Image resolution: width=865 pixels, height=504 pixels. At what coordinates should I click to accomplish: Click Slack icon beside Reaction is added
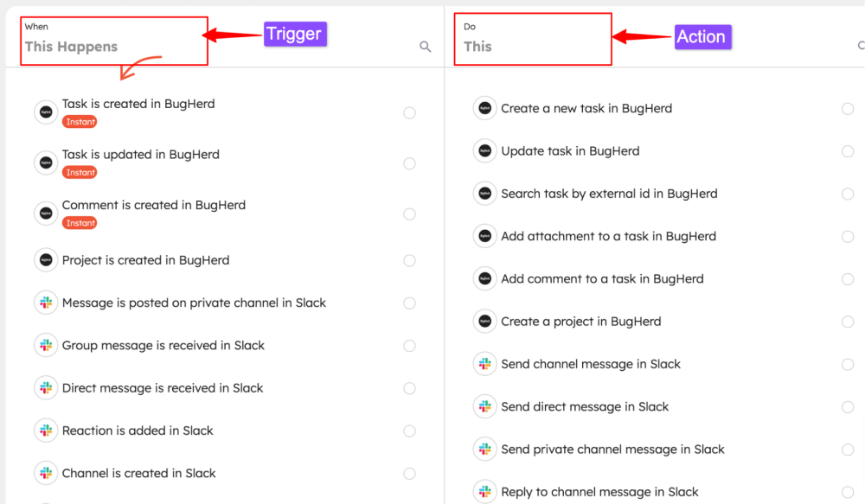46,431
